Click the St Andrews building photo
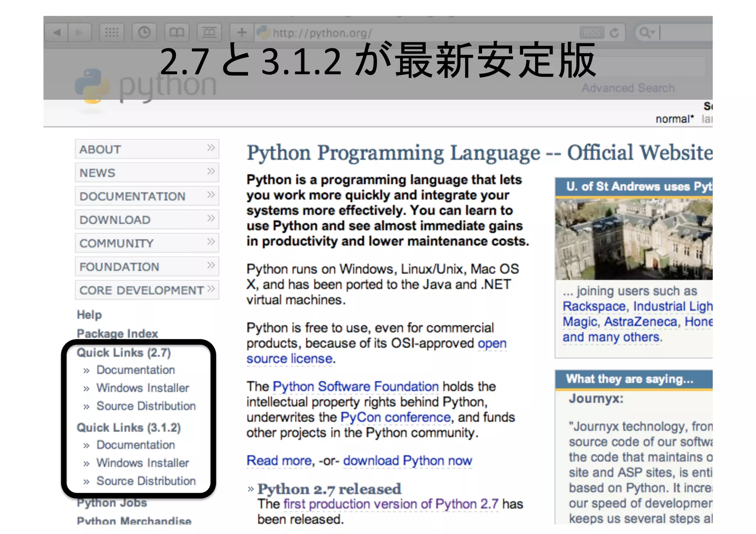Screen dimensions: 756x534 [633, 239]
